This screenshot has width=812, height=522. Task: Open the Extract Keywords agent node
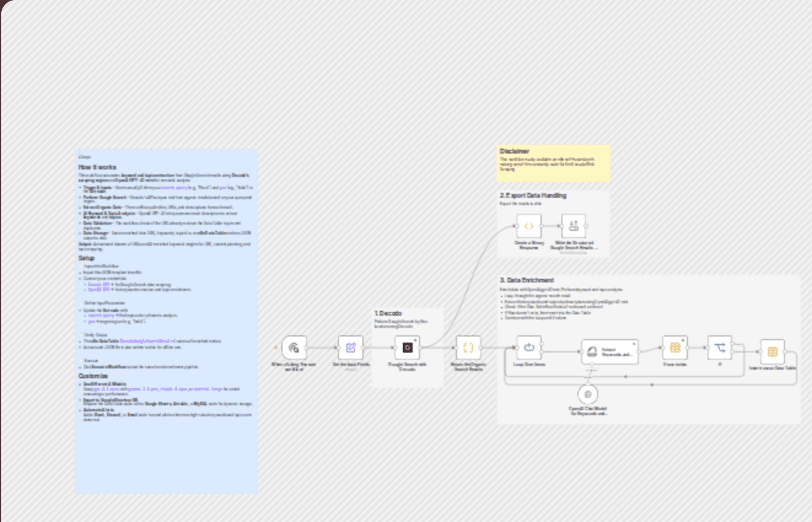pyautogui.click(x=609, y=351)
